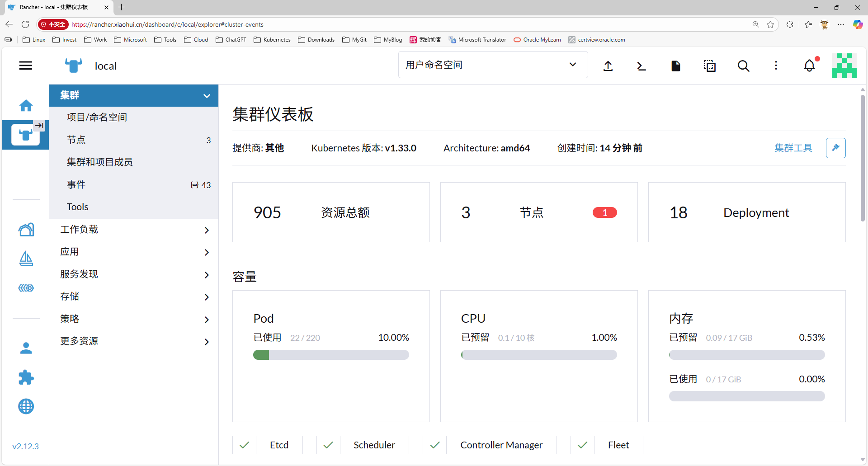Expand 更多资源 menu group

tap(134, 341)
